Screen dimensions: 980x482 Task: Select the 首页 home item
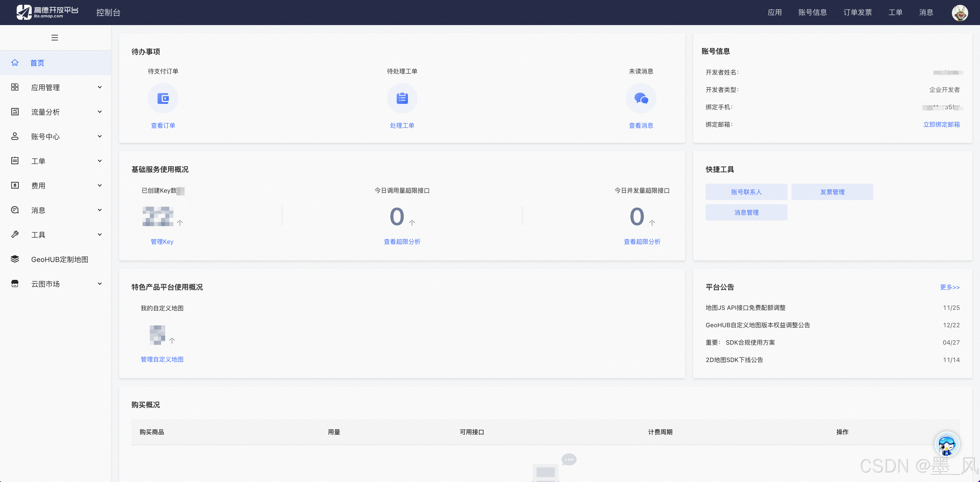[37, 63]
